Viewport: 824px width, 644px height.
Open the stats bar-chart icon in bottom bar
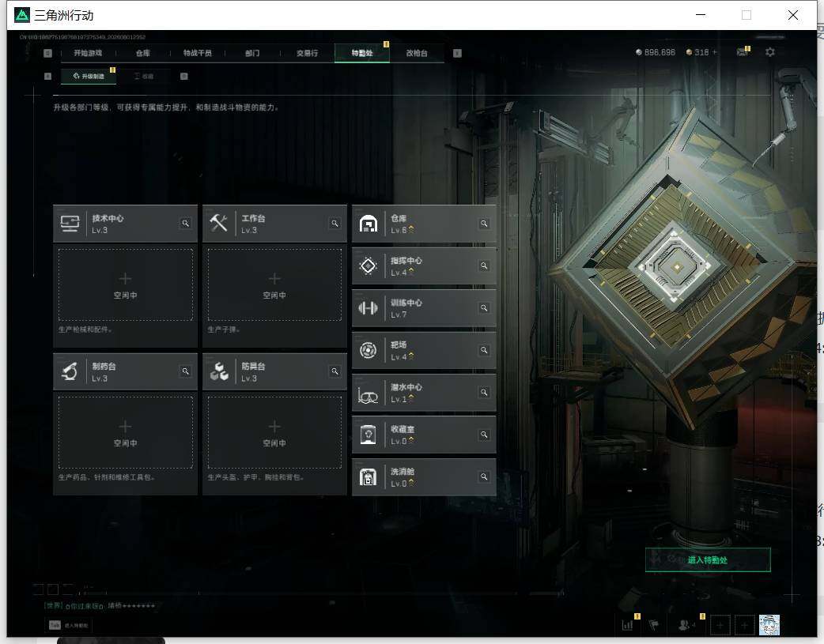(627, 625)
